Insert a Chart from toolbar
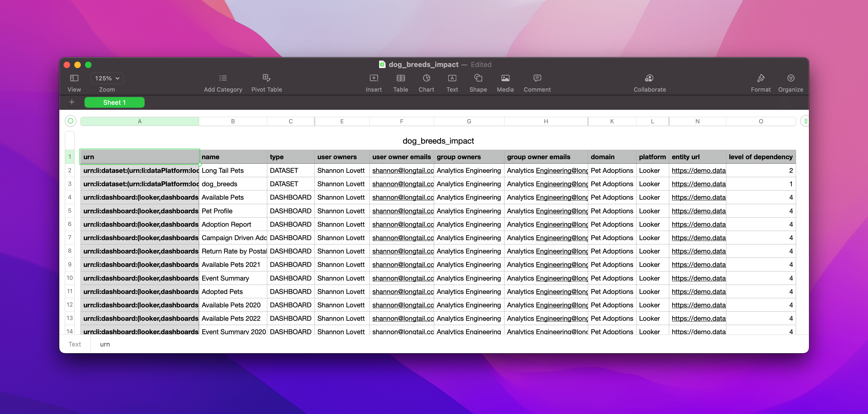 (x=426, y=78)
